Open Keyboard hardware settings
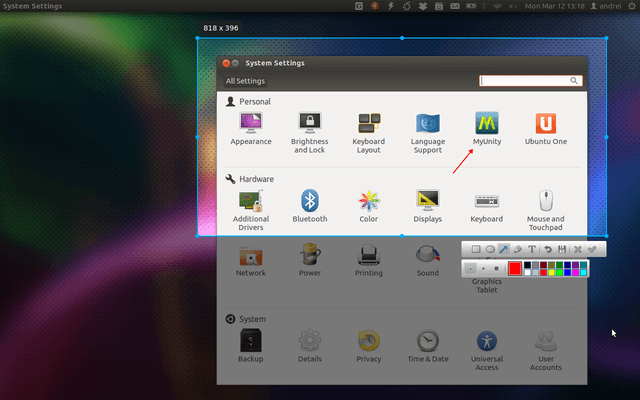 (x=487, y=206)
